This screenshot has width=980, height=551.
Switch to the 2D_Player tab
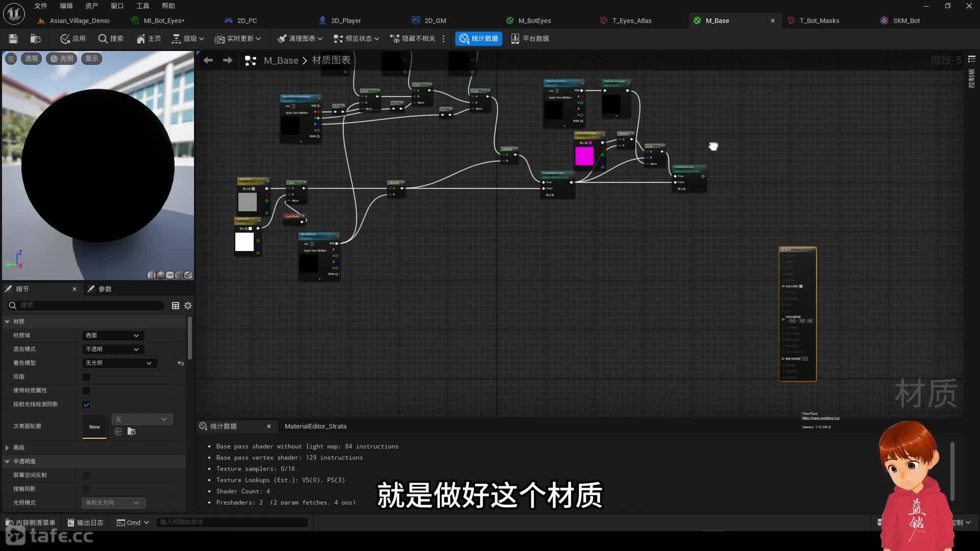point(340,21)
